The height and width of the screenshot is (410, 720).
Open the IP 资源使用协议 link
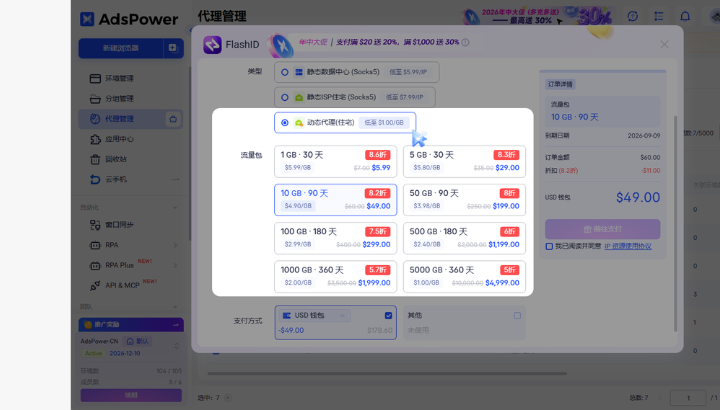click(x=628, y=247)
